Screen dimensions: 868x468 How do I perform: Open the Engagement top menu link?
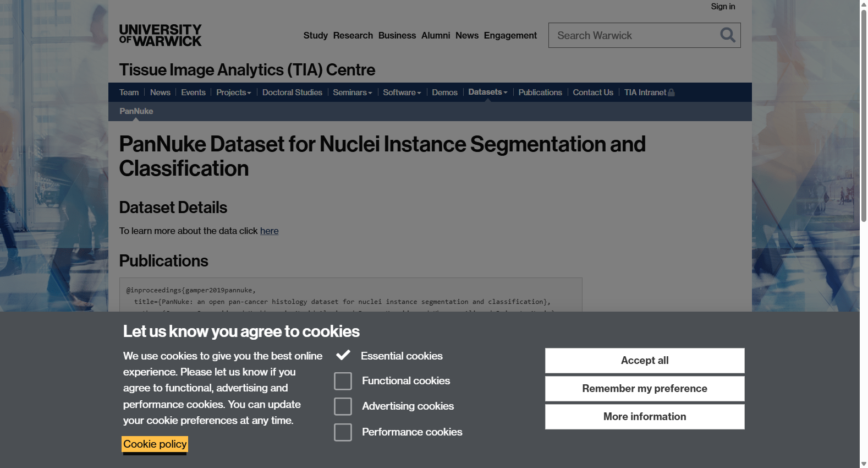pyautogui.click(x=510, y=35)
